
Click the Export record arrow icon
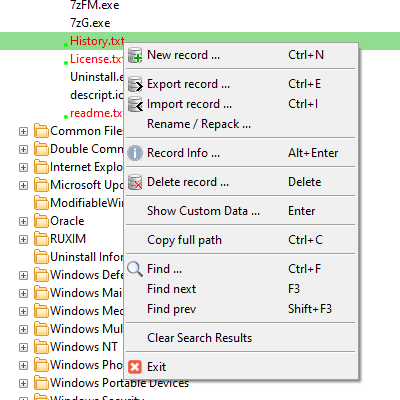point(135,84)
